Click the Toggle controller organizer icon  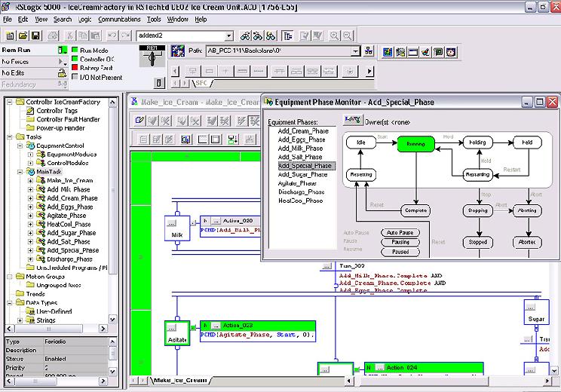287,35
